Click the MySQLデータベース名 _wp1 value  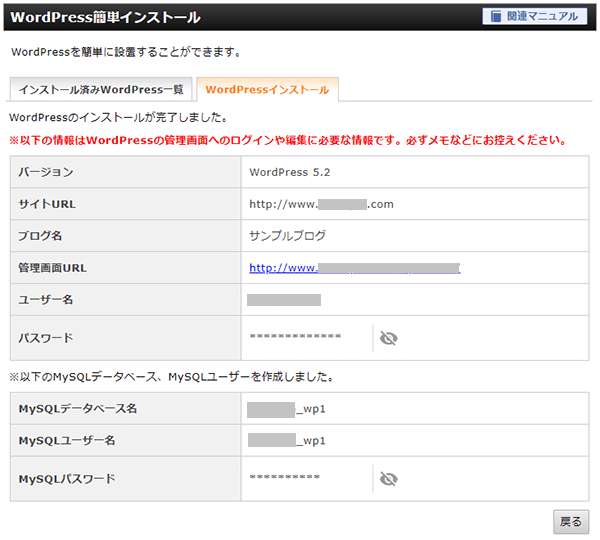click(286, 409)
